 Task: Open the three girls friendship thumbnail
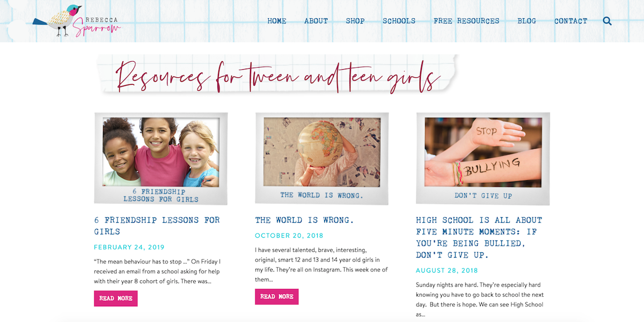coord(160,158)
